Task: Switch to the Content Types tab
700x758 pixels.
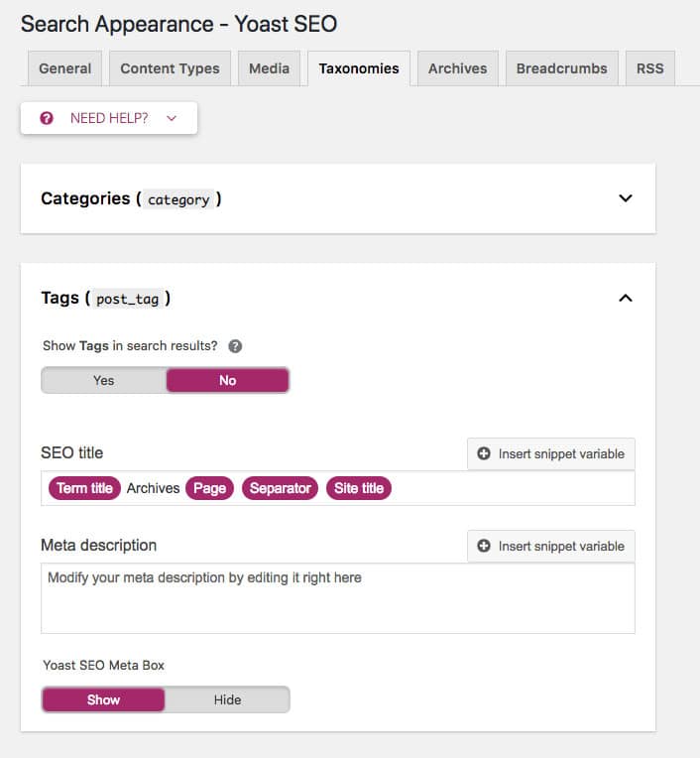Action: (170, 68)
